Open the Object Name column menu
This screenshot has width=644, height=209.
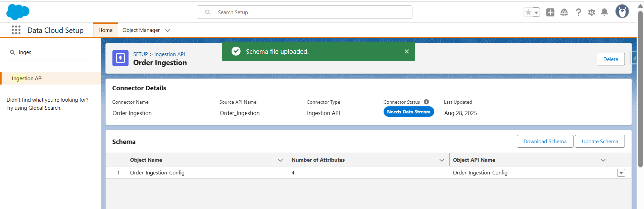[x=280, y=160]
